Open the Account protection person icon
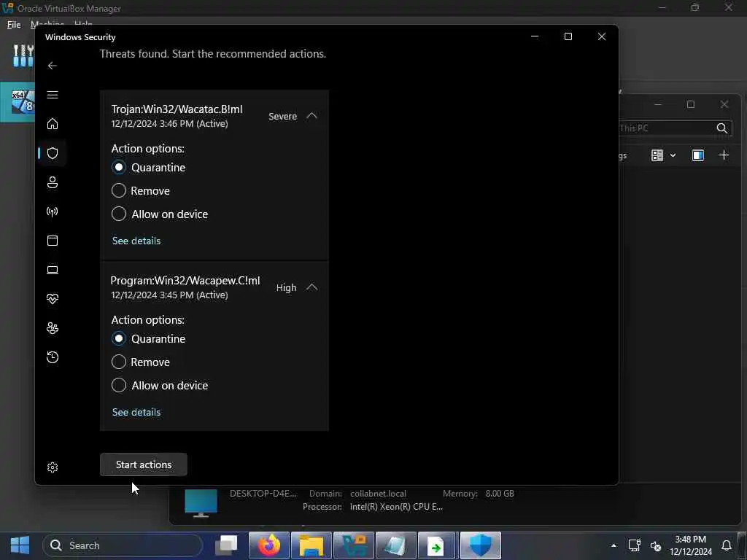 click(53, 182)
